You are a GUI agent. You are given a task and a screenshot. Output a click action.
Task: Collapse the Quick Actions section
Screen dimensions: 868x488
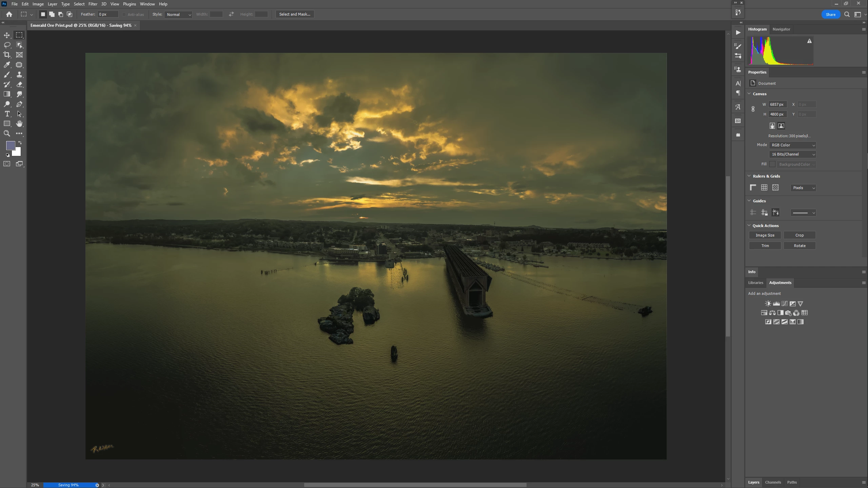coord(749,225)
